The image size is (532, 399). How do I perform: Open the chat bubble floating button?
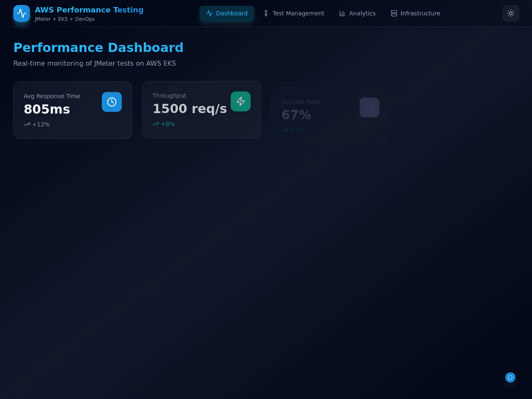pos(510,377)
